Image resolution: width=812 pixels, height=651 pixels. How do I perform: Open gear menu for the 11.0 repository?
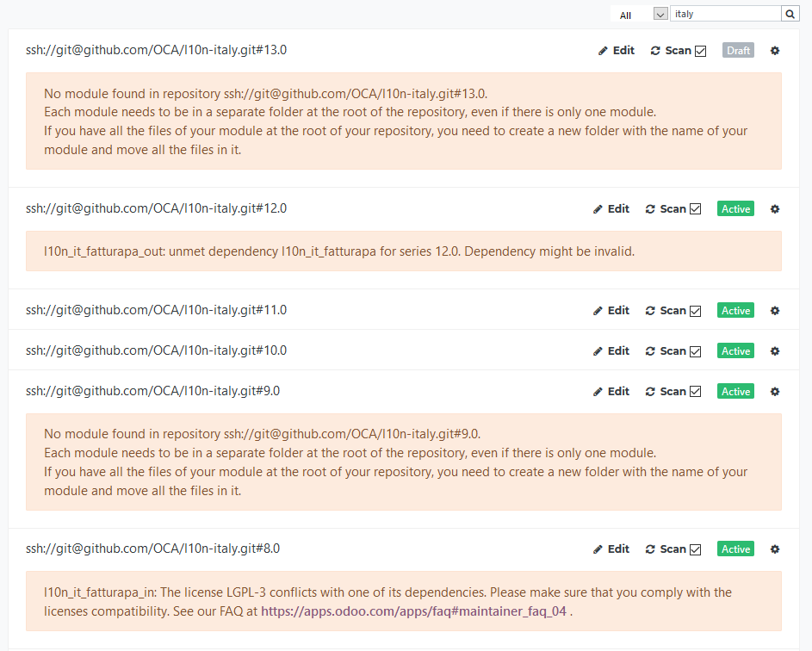(x=774, y=311)
